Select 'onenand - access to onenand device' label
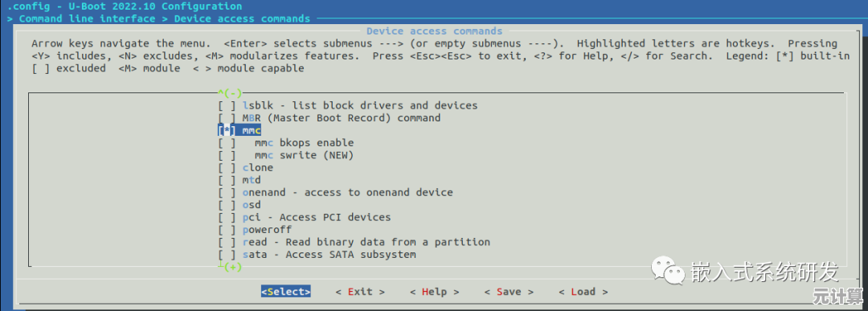Image resolution: width=868 pixels, height=311 pixels. 348,193
